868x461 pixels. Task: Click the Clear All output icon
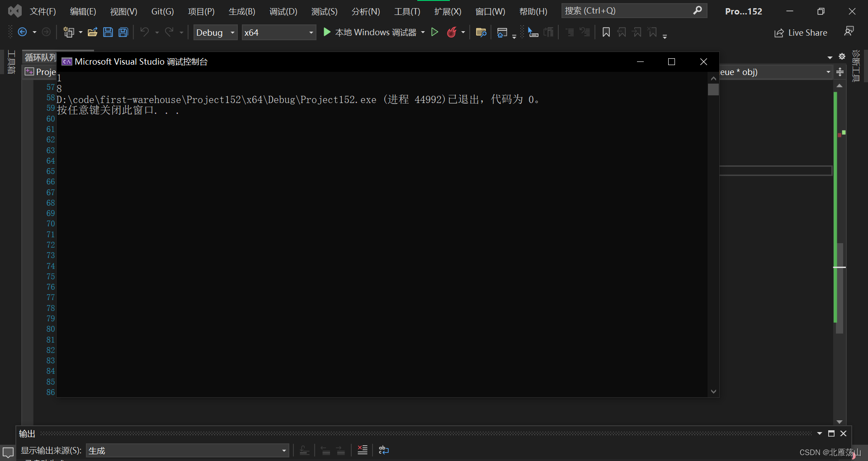click(x=363, y=450)
